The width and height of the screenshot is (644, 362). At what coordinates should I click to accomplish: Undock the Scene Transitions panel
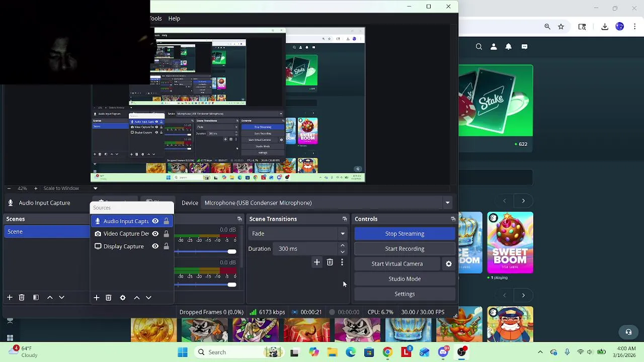coord(345,219)
